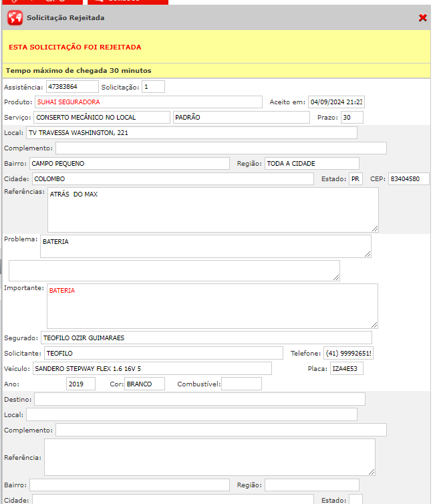Click the Local field TV TRAVESSA WASHINGTON, 221
This screenshot has height=504, width=435.
coord(192,133)
